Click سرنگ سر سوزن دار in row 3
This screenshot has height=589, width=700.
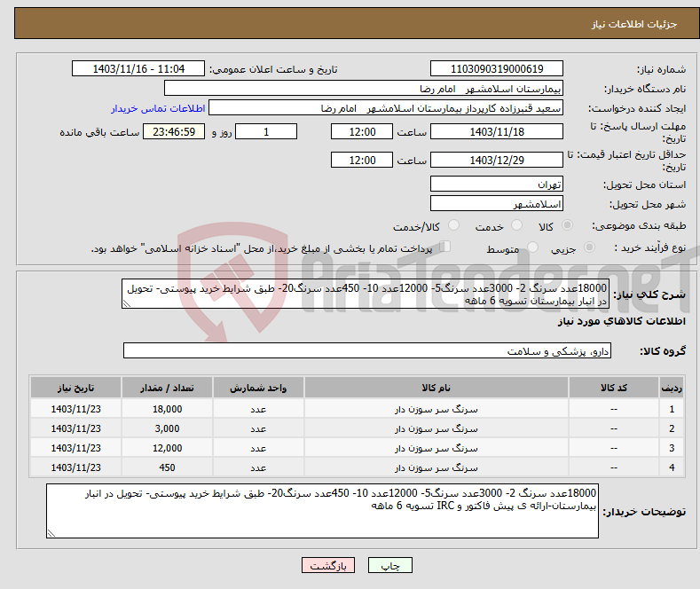(437, 448)
